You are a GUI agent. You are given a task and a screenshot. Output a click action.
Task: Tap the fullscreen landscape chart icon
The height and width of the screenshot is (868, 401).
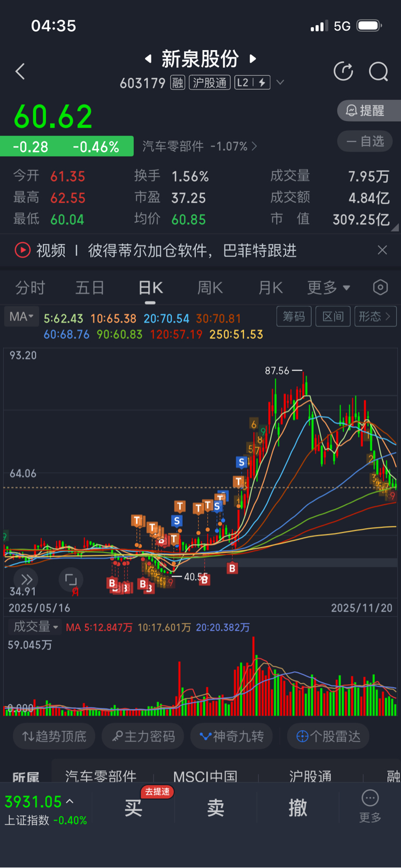point(71,579)
